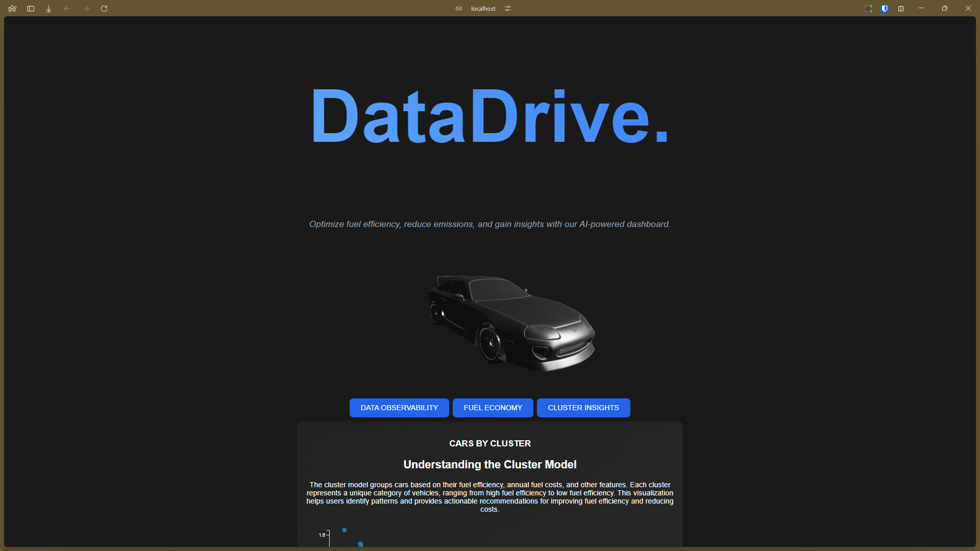Click the Understanding the Cluster Model heading

489,464
